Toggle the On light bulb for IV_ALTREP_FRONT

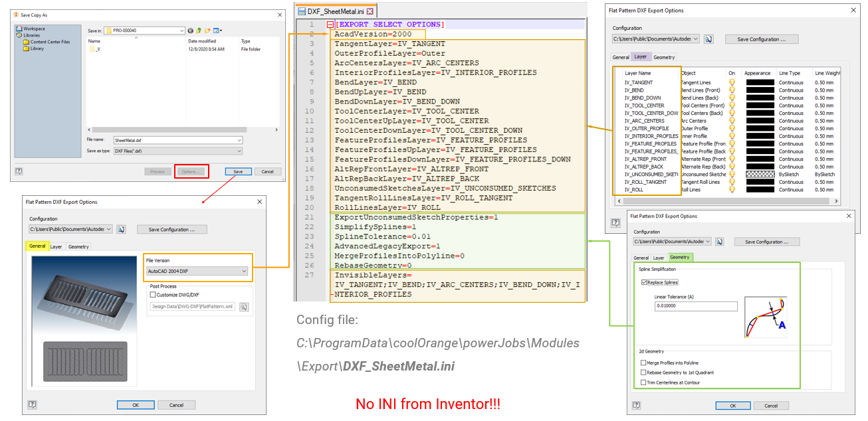[732, 159]
